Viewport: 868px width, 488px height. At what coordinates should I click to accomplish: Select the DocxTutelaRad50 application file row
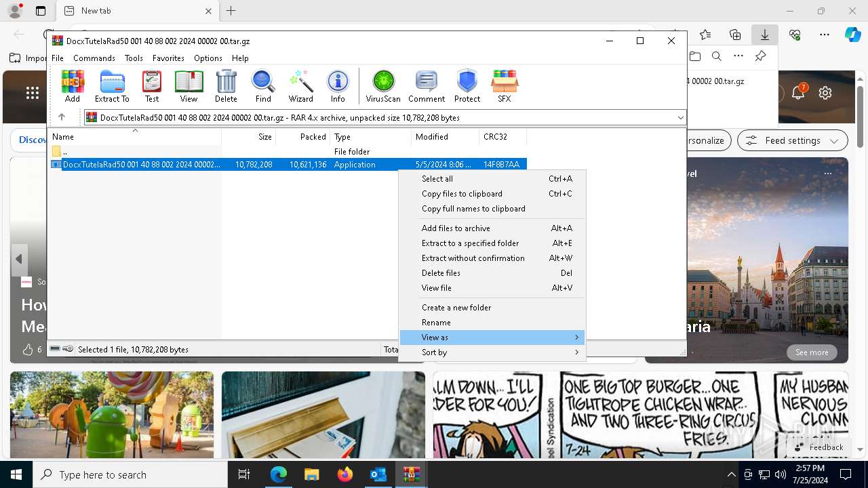tap(288, 165)
